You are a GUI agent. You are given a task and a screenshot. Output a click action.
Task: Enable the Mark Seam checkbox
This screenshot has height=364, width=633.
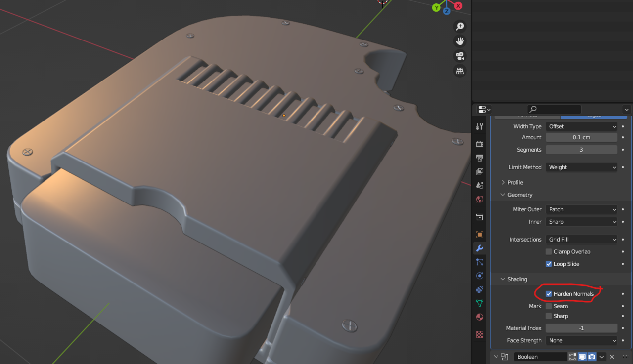[x=549, y=306]
